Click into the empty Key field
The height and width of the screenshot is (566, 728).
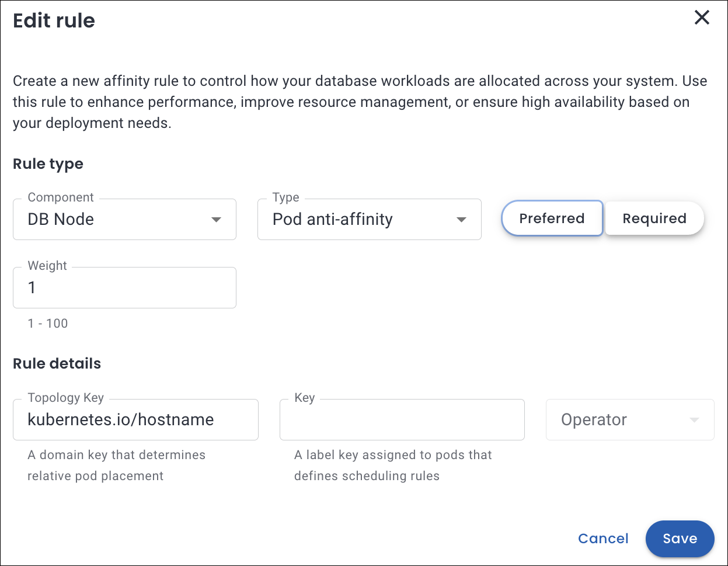[x=402, y=419]
